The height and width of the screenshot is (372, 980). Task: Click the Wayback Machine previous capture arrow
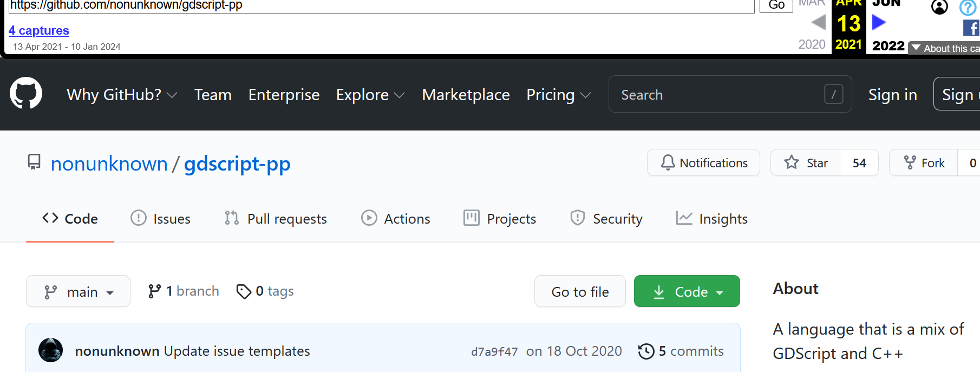[x=818, y=23]
